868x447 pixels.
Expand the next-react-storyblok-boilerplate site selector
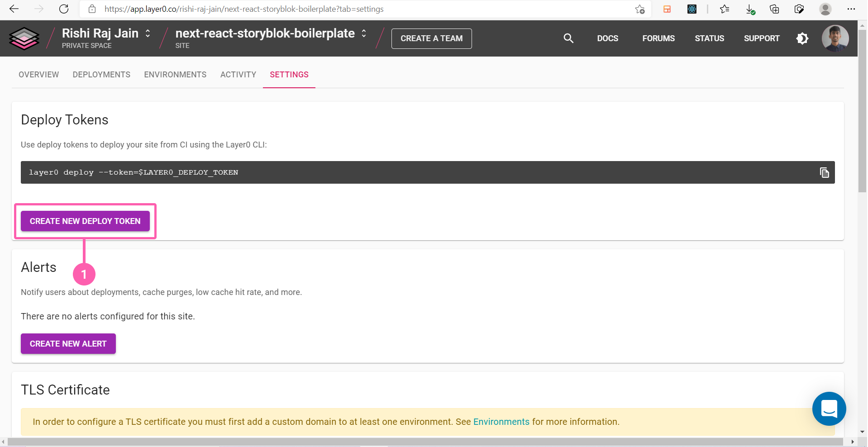point(364,33)
